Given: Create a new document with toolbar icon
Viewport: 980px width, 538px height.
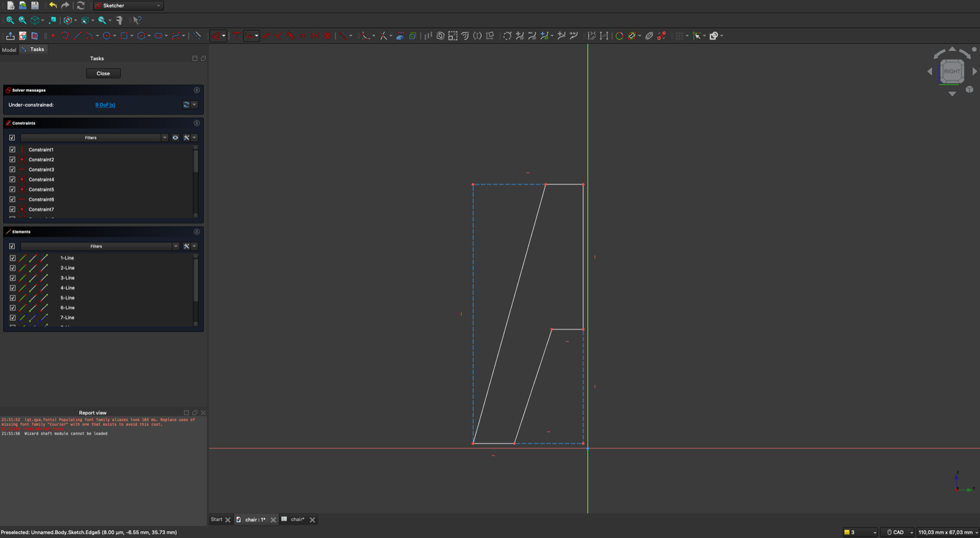Looking at the screenshot, I should (10, 6).
